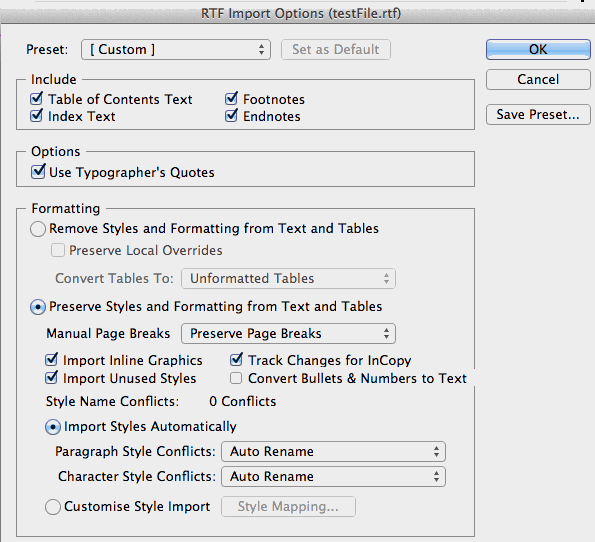Uncheck the Endnotes checkbox
Screen dimensions: 595x542
[231, 116]
